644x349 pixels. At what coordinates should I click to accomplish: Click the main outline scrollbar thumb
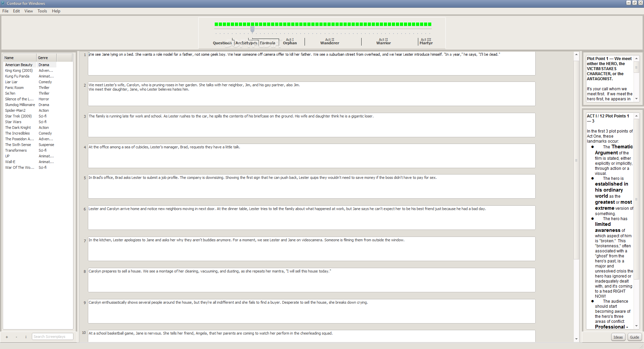[x=576, y=160]
